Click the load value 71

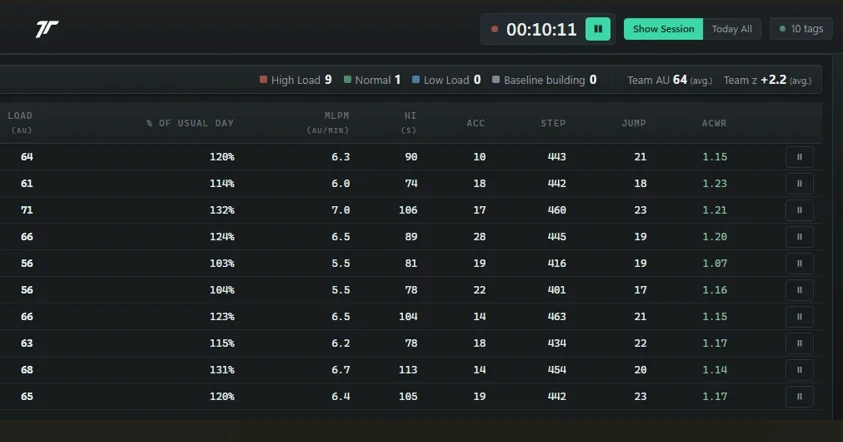click(26, 210)
